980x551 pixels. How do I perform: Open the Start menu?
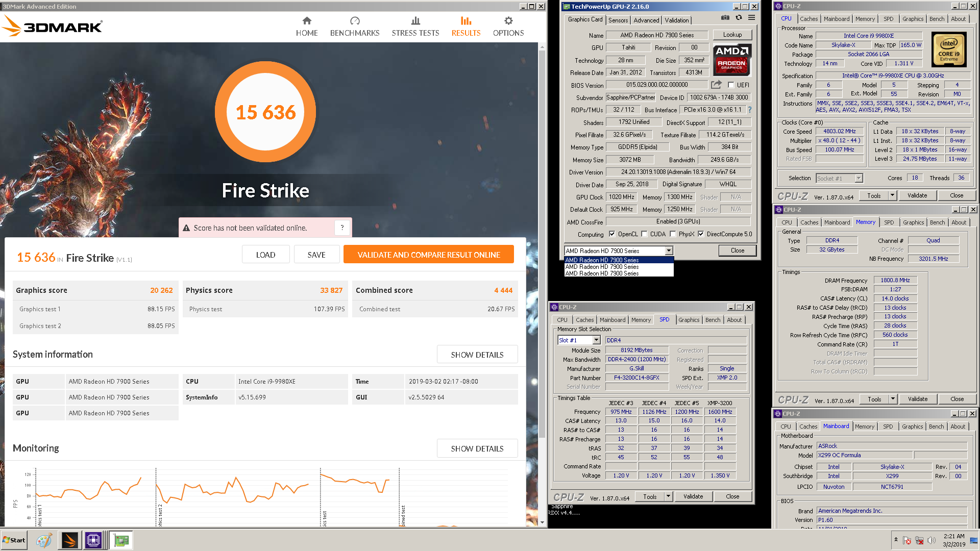(14, 540)
